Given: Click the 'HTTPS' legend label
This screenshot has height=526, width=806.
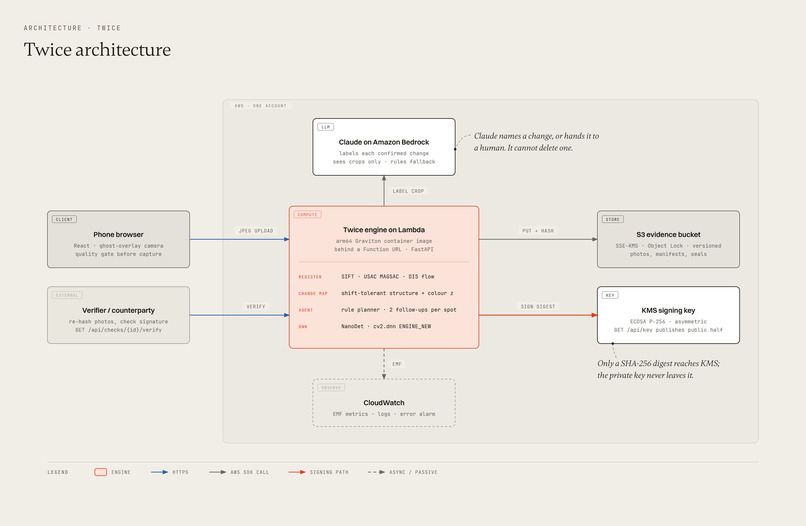Looking at the screenshot, I should (180, 472).
